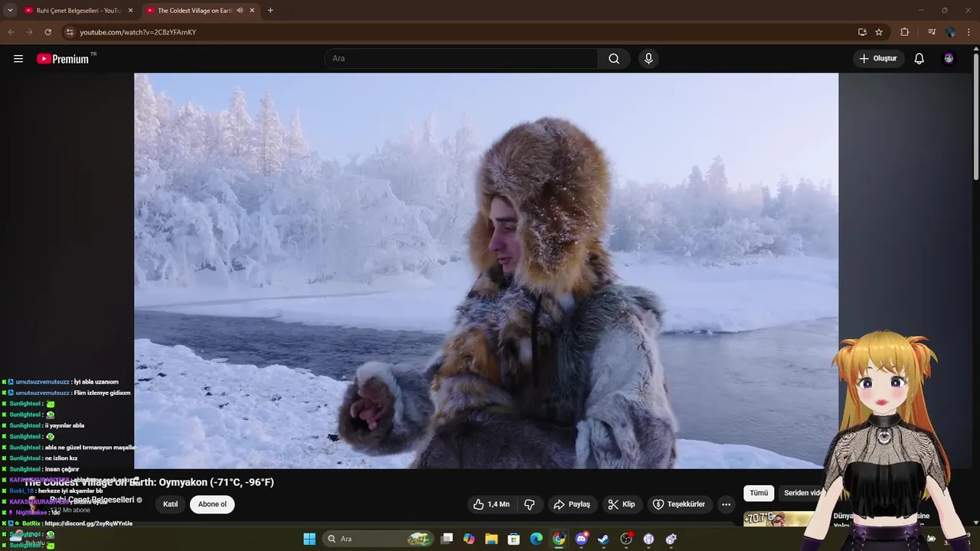The height and width of the screenshot is (551, 980).
Task: Select The Coldest Village on Earth tab
Action: click(x=194, y=11)
